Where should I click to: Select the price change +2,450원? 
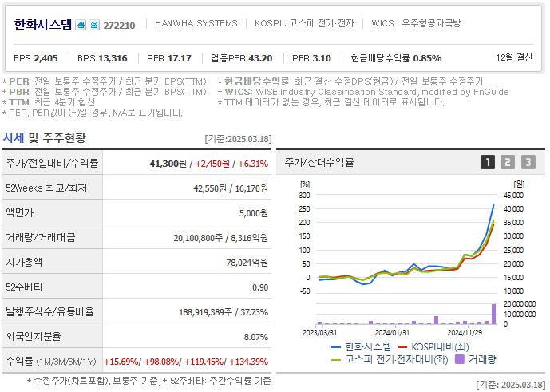212,164
